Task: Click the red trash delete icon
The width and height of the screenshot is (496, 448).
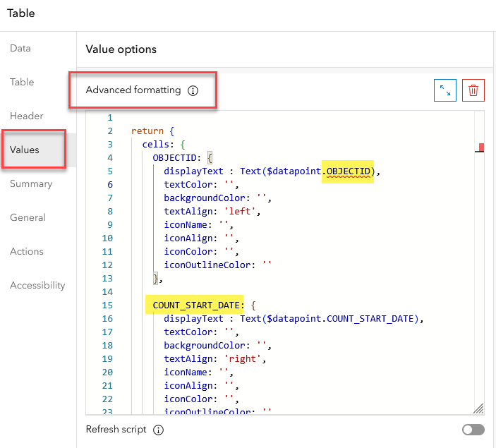Action: coord(473,90)
